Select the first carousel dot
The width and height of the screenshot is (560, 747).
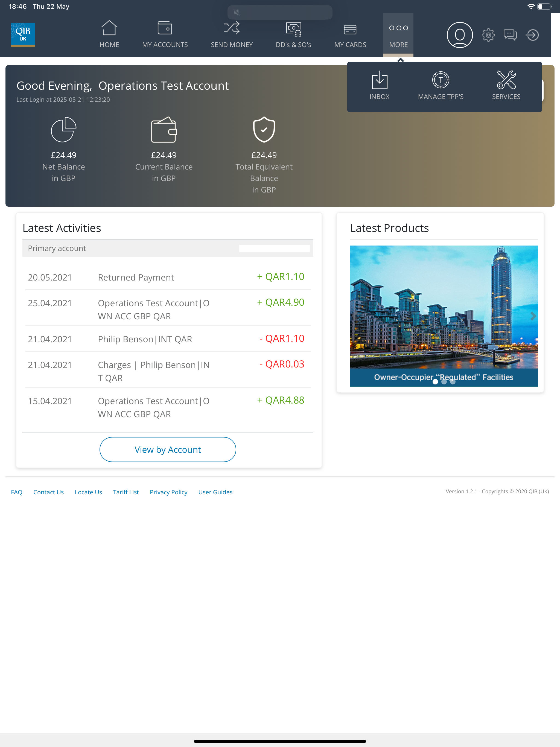point(435,382)
